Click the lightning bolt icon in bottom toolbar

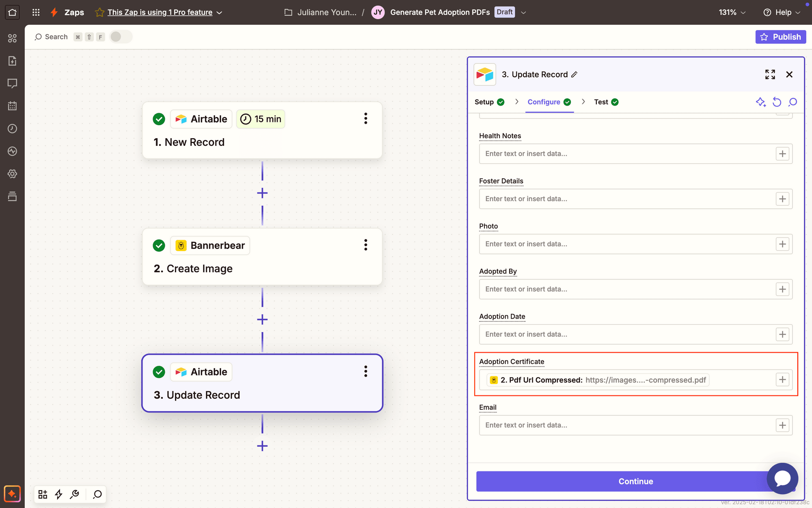[58, 494]
